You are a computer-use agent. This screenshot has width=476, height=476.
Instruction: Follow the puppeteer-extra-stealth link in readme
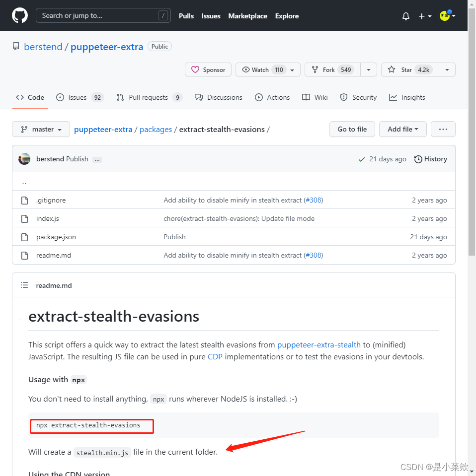(x=319, y=345)
